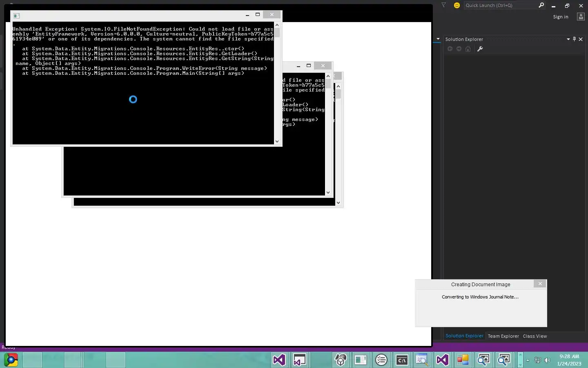Click front console scrollbar up arrow
Image resolution: width=588 pixels, height=368 pixels.
(277, 25)
